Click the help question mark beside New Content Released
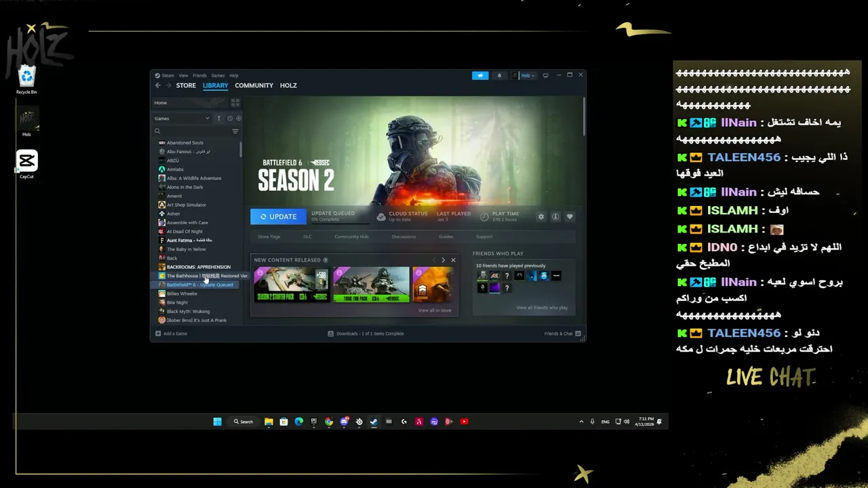Image resolution: width=868 pixels, height=488 pixels. 325,260
